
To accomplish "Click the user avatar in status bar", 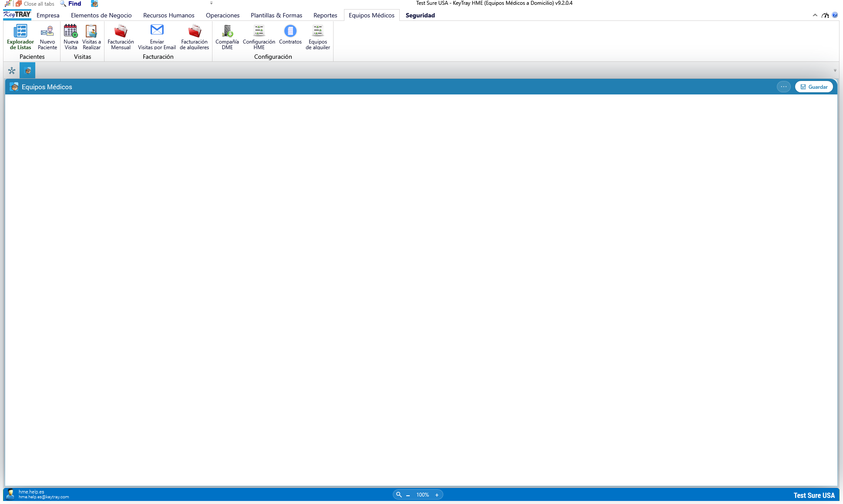I will 10,494.
